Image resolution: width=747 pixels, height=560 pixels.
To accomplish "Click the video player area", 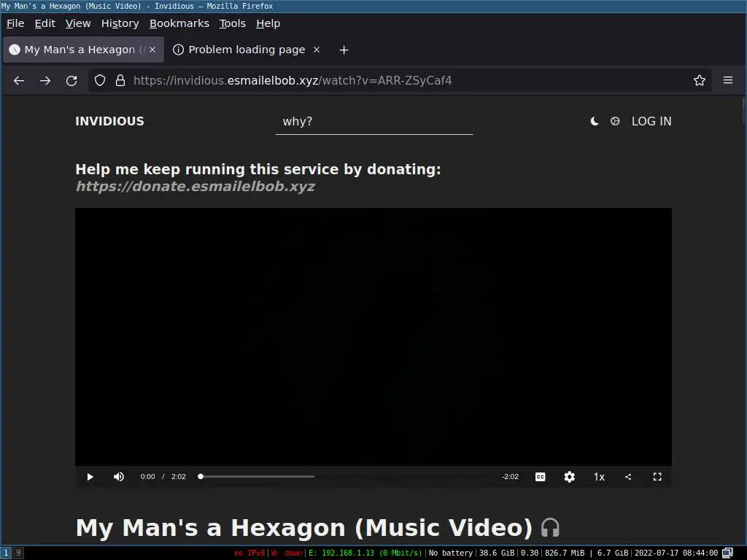I will [373, 337].
